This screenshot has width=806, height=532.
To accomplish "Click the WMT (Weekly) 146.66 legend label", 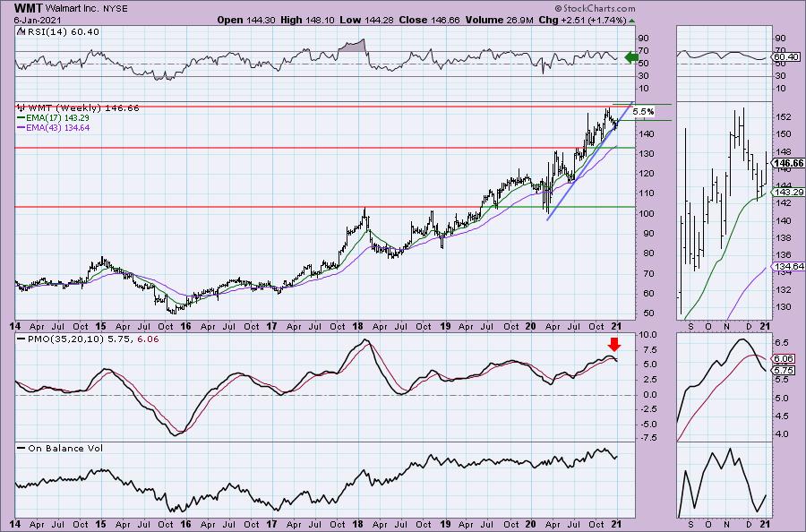I will pos(83,108).
